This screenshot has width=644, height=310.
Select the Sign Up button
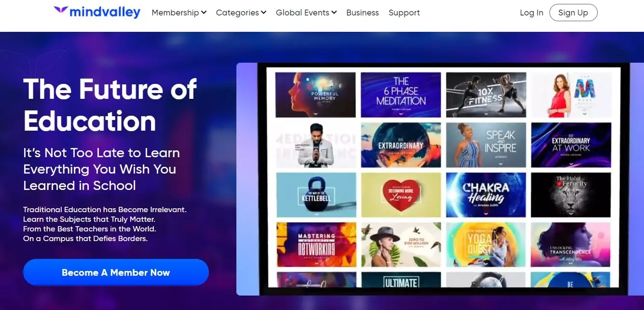coord(573,13)
